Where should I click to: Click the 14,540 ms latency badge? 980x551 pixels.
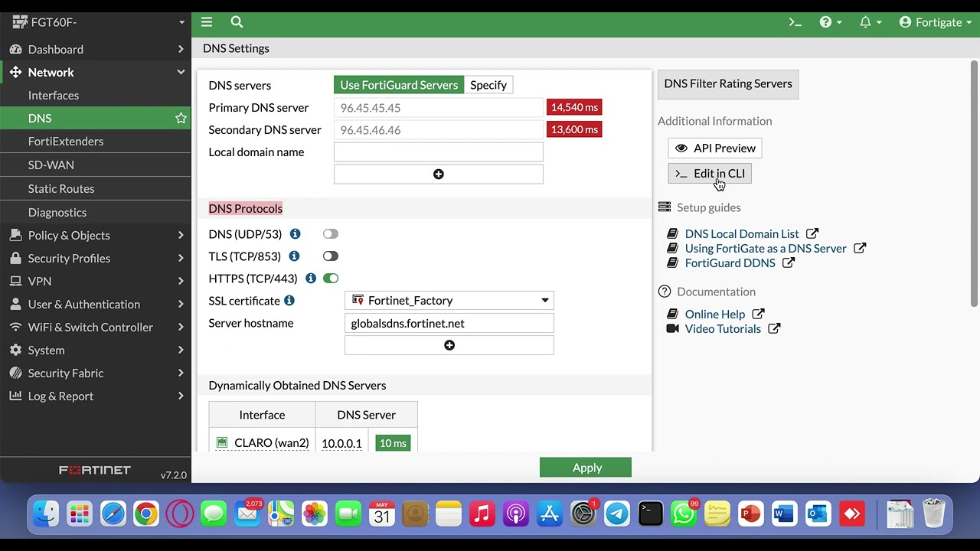574,108
